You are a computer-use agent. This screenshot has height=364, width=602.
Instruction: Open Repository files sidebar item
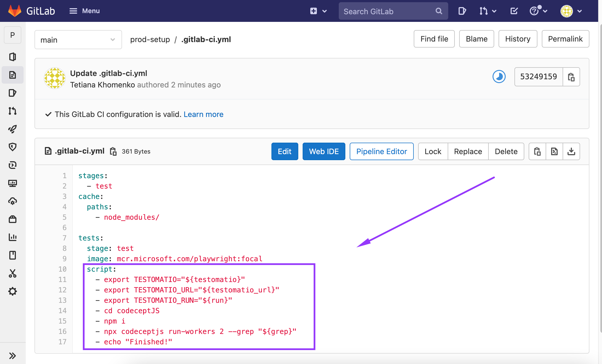[x=13, y=75]
